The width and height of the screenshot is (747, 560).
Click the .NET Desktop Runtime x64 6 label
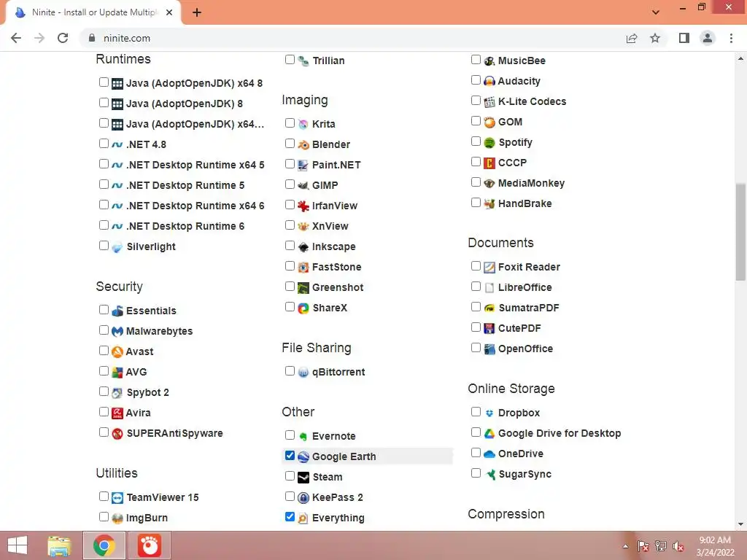[x=195, y=206]
